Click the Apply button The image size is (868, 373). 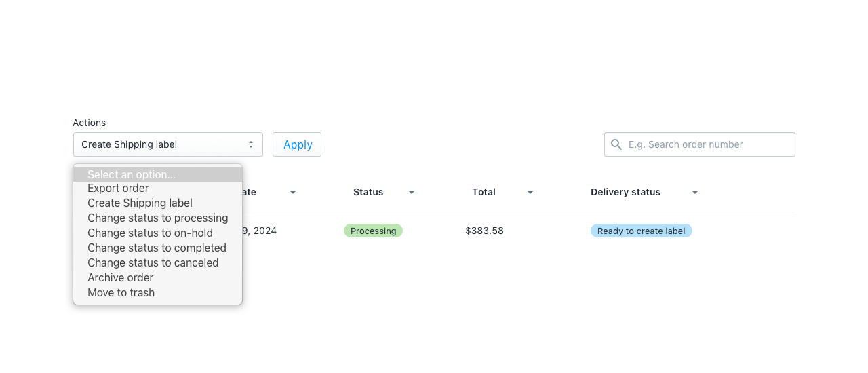pyautogui.click(x=297, y=144)
